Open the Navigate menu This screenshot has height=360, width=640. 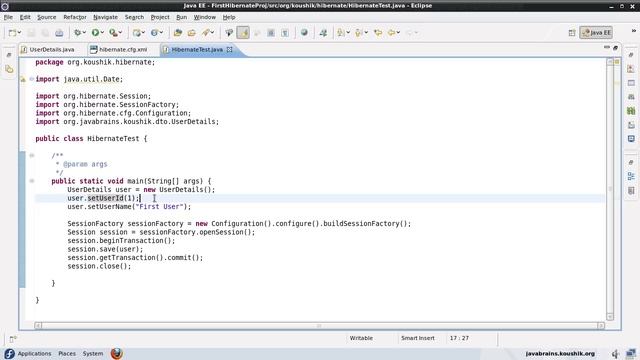(x=105, y=17)
